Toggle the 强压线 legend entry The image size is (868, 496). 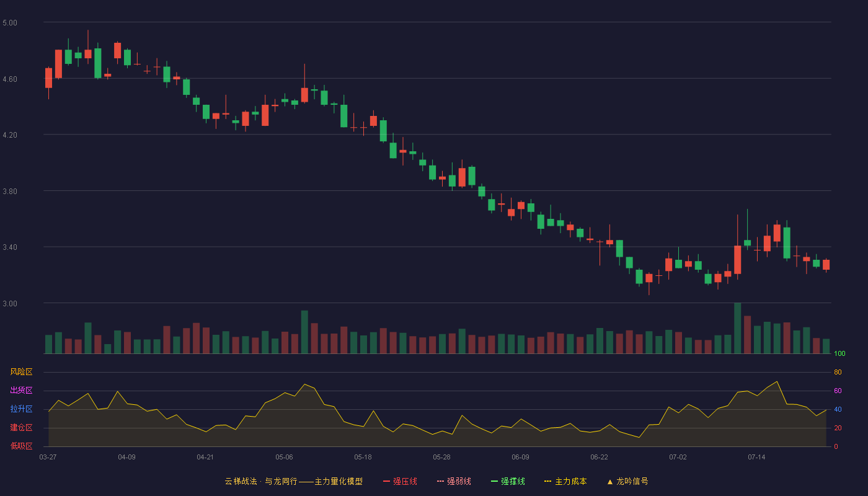[400, 481]
